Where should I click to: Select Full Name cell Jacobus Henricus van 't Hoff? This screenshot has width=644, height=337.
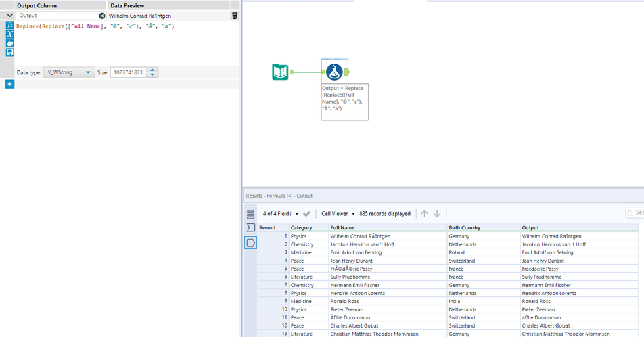click(388, 244)
